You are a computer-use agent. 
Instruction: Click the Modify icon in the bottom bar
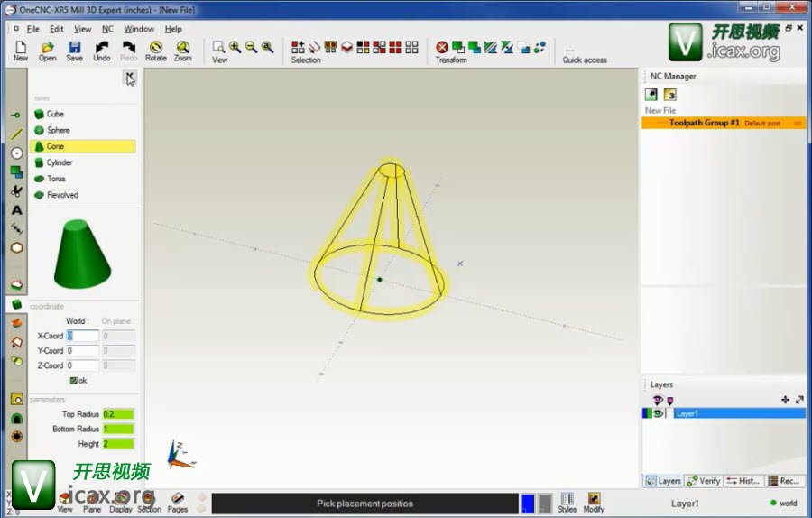point(594,502)
